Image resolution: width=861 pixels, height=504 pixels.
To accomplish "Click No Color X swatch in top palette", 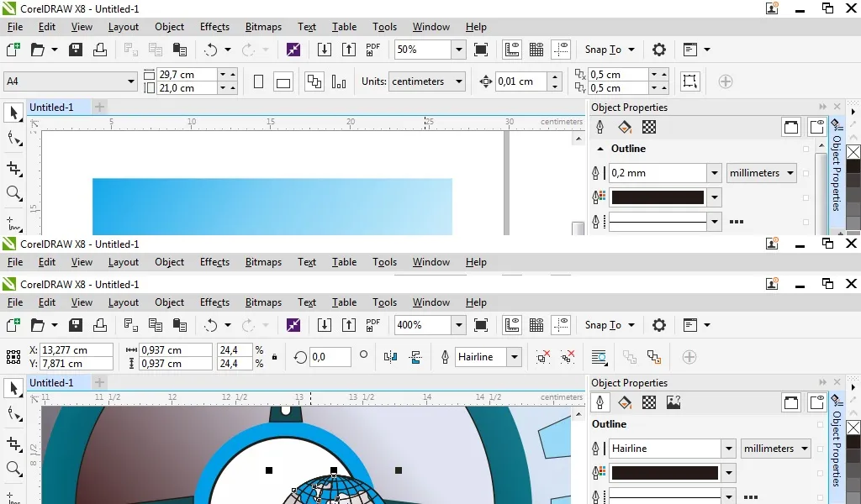I will click(x=853, y=152).
